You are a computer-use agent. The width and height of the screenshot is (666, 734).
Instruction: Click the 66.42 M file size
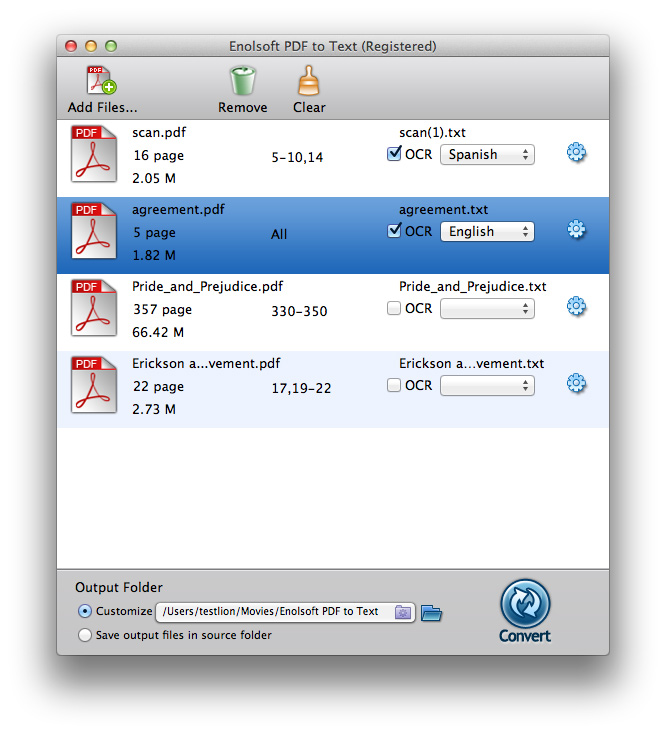(x=158, y=332)
